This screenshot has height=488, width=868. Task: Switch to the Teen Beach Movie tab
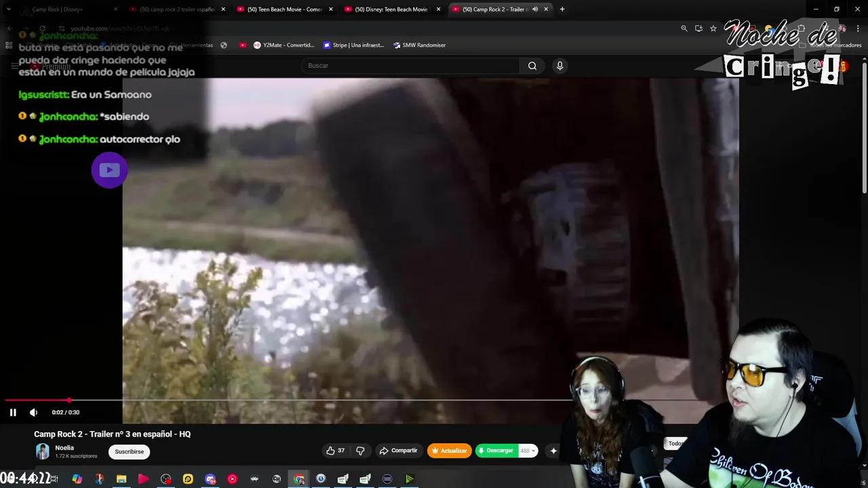pyautogui.click(x=285, y=9)
